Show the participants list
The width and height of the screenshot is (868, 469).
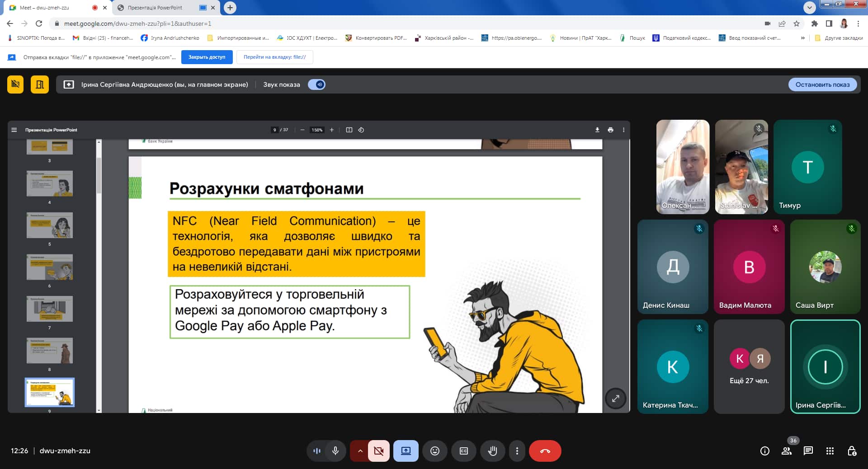787,451
